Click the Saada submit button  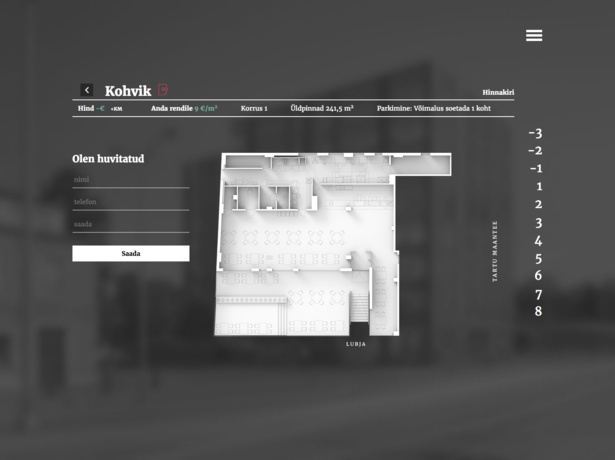(x=130, y=254)
